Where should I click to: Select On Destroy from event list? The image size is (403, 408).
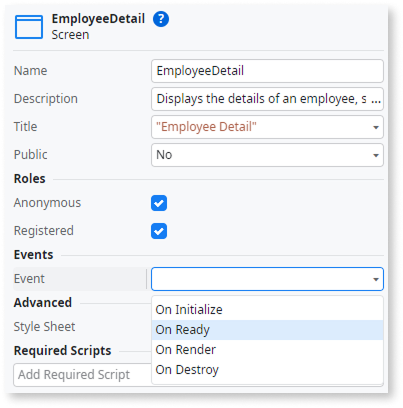[x=267, y=370]
